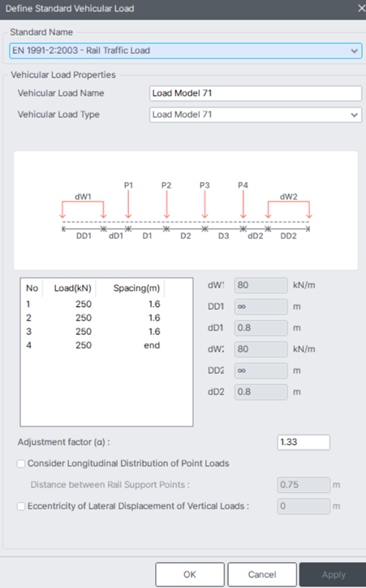Click the dW1 value field
Screen dimensions: 366x588
pyautogui.click(x=261, y=285)
